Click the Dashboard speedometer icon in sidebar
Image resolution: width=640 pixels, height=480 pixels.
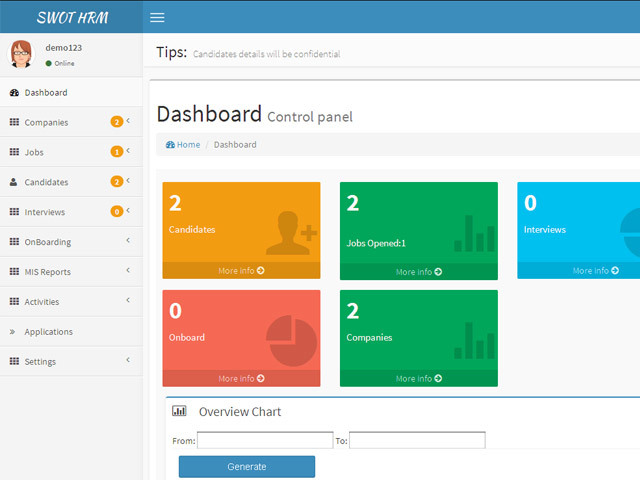point(14,93)
